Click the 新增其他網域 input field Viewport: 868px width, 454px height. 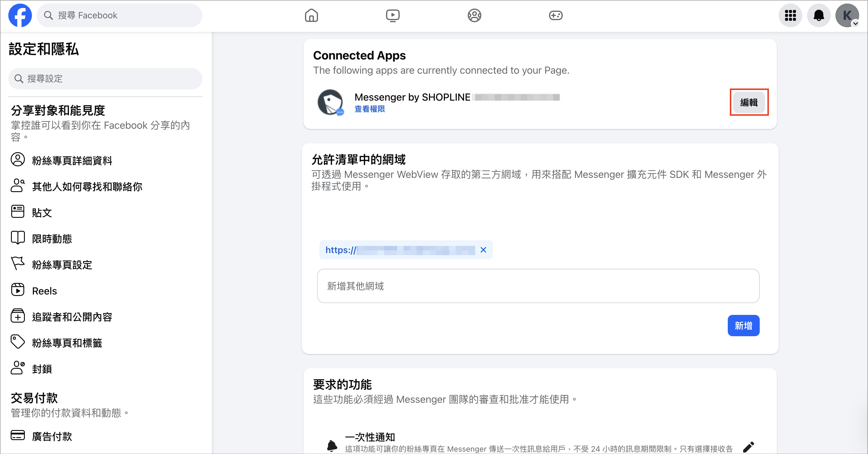coord(538,286)
